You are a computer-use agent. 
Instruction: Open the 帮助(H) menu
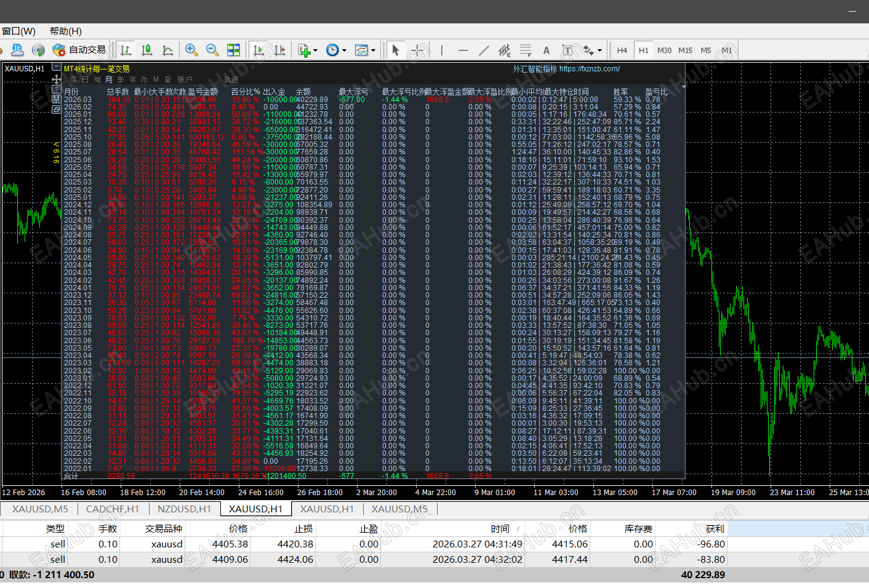65,31
